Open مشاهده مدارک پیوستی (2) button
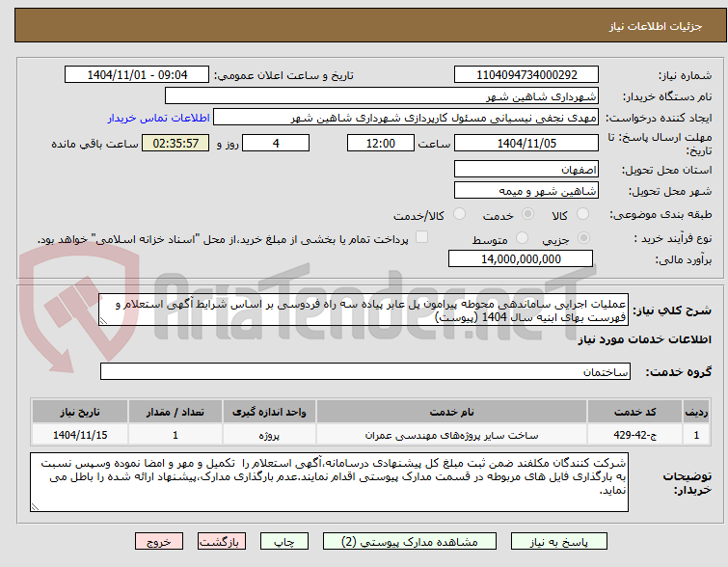 pos(410,542)
